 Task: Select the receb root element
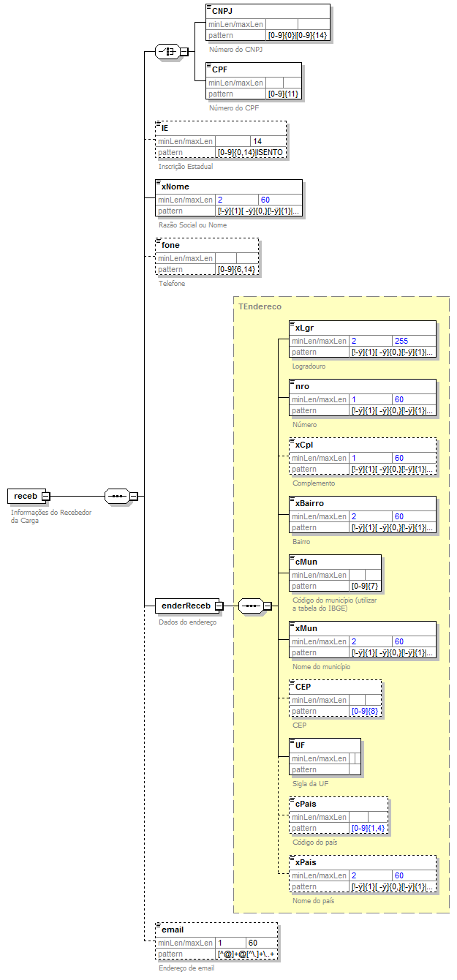click(26, 497)
